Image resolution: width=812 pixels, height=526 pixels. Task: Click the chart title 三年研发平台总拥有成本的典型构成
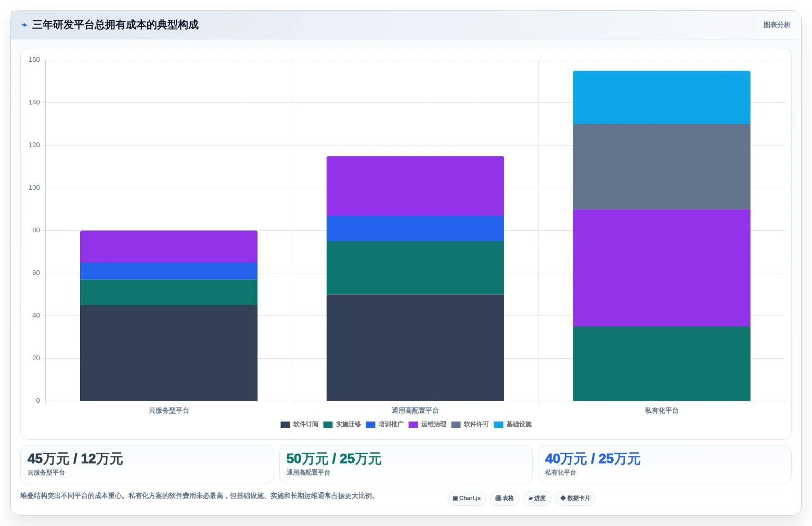115,25
